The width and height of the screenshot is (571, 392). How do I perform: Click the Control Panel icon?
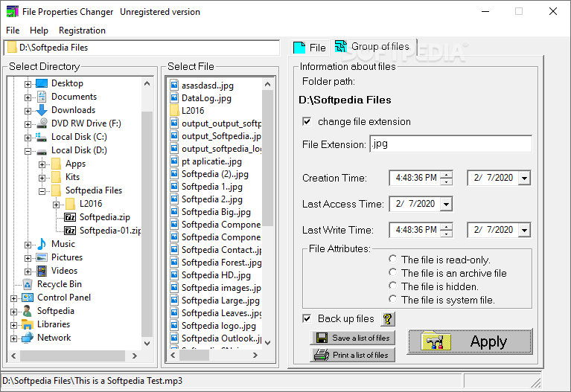(28, 298)
